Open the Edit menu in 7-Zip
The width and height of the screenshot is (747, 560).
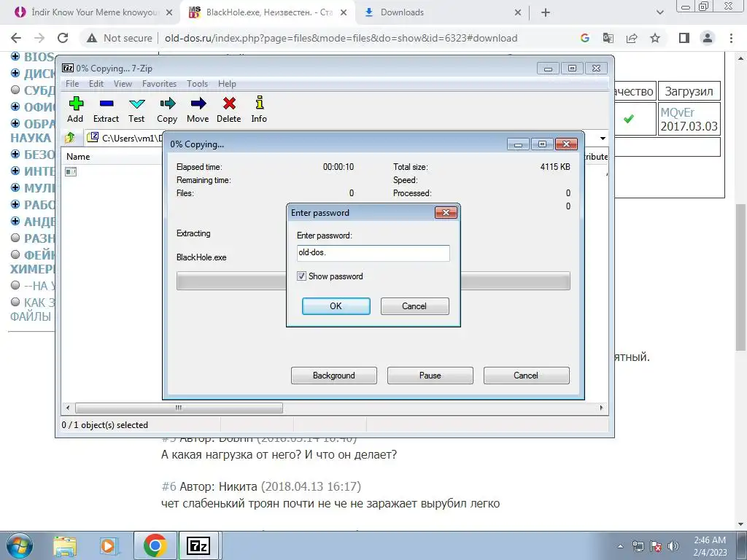(96, 83)
